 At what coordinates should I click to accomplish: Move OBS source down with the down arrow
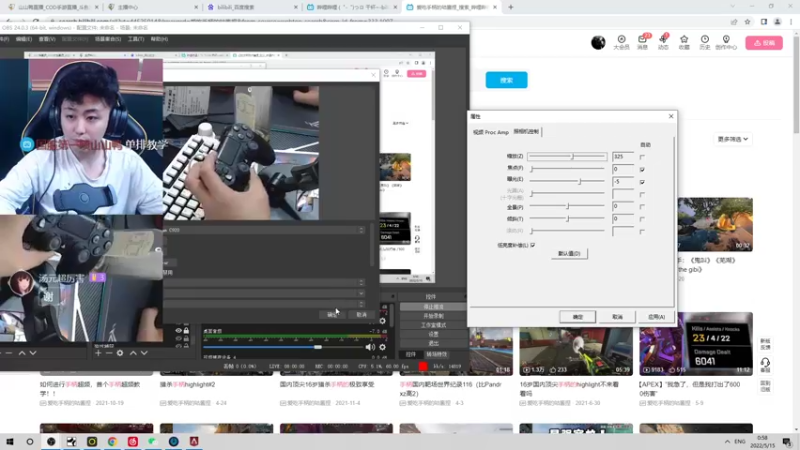point(144,353)
